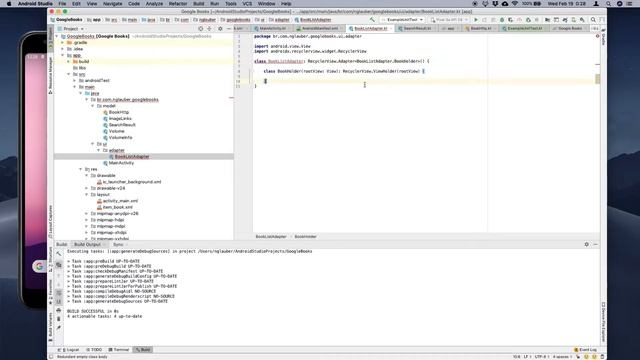Open the Sync tab in Build panel
This screenshot has height=360, width=640.
[118, 244]
